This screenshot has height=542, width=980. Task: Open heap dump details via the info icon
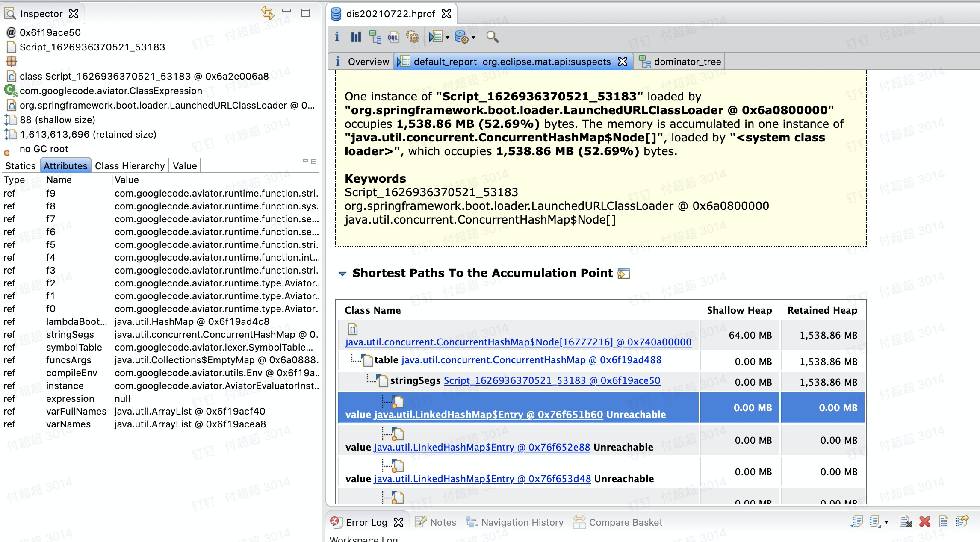click(x=337, y=38)
